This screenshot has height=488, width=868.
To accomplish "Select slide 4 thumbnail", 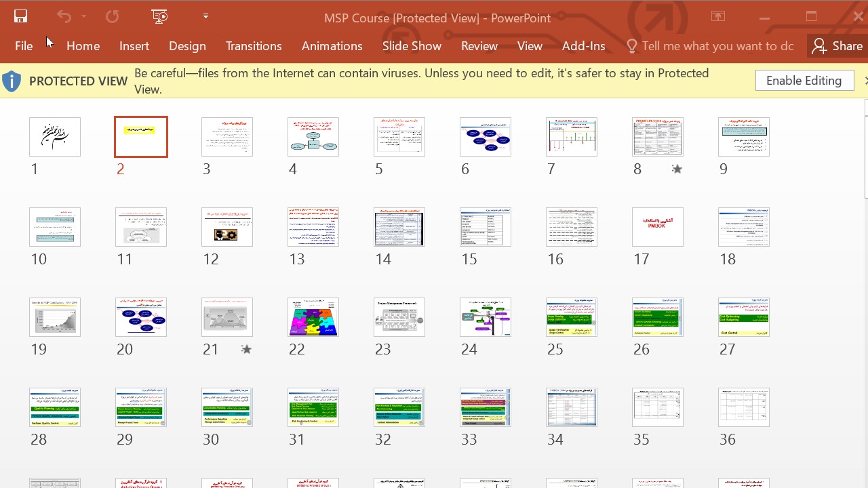I will (313, 137).
